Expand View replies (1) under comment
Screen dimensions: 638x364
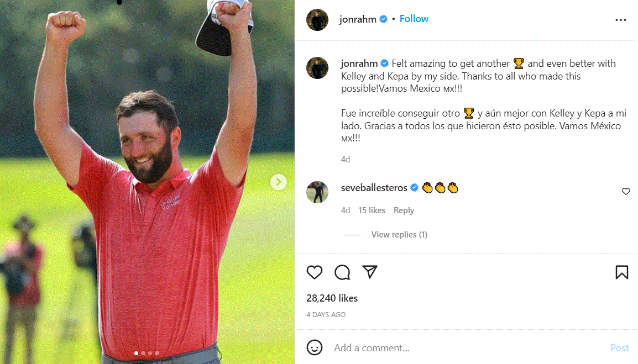coord(399,235)
